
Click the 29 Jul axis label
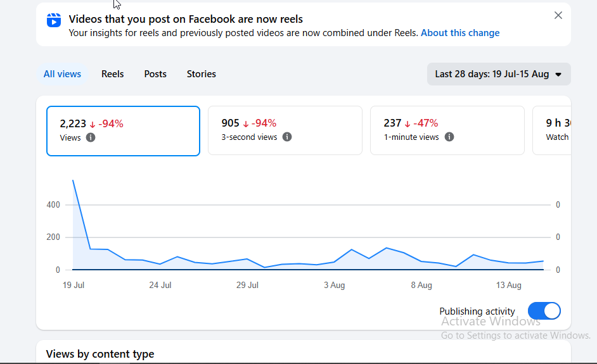coord(247,285)
